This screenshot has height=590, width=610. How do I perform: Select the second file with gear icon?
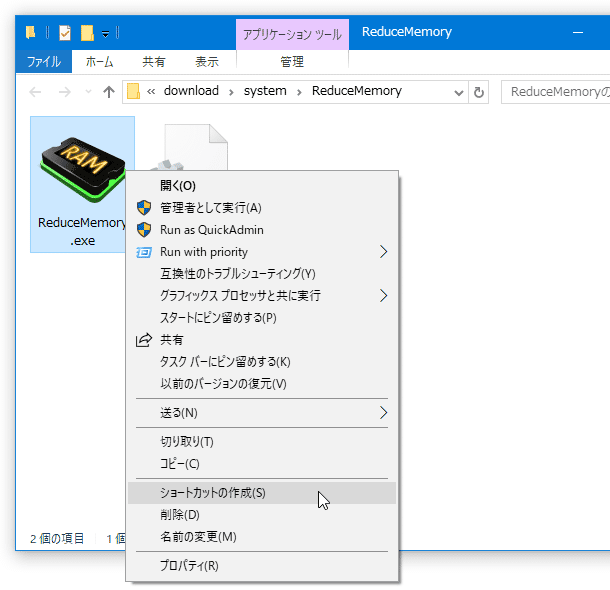coord(191,147)
